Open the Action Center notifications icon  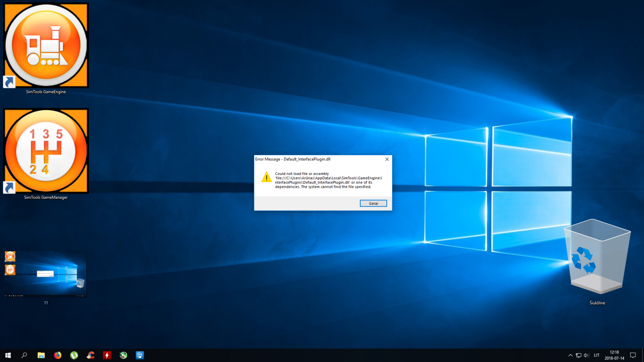coord(633,355)
